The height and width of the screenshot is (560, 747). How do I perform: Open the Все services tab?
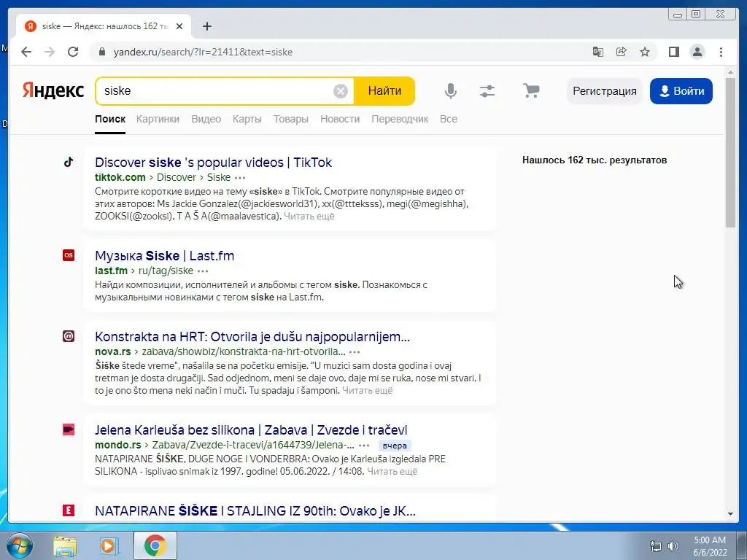[449, 119]
